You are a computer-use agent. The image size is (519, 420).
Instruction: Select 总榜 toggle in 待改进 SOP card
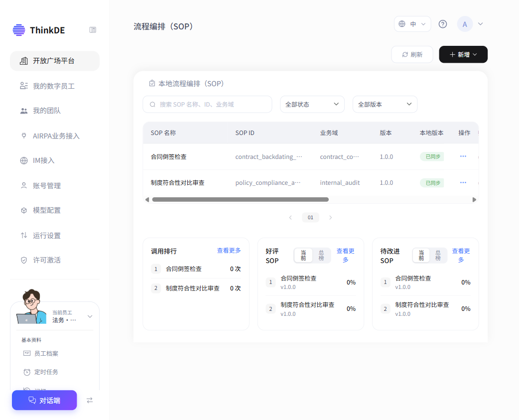[x=438, y=256]
